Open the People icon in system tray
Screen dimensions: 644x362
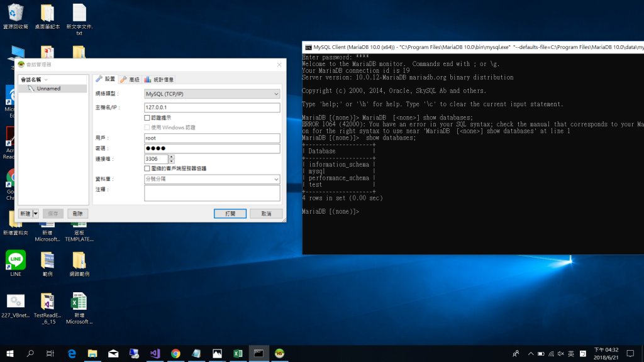click(516, 354)
